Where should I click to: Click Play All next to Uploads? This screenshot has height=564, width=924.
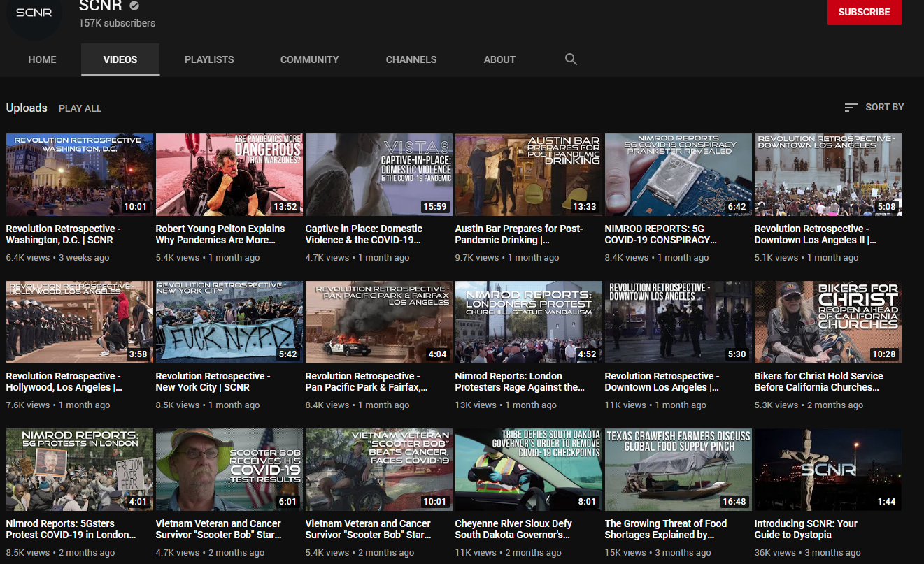tap(80, 108)
